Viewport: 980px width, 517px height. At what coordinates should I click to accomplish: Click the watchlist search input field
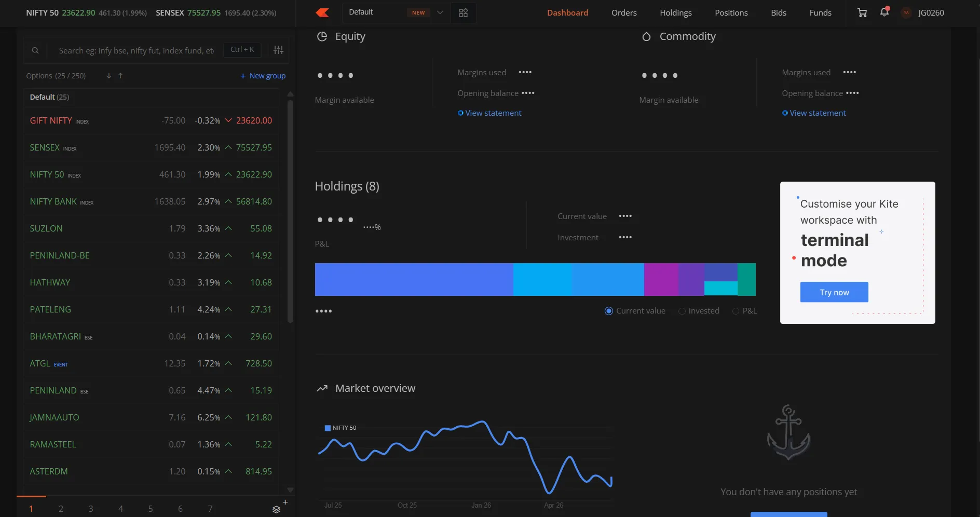[x=135, y=50]
